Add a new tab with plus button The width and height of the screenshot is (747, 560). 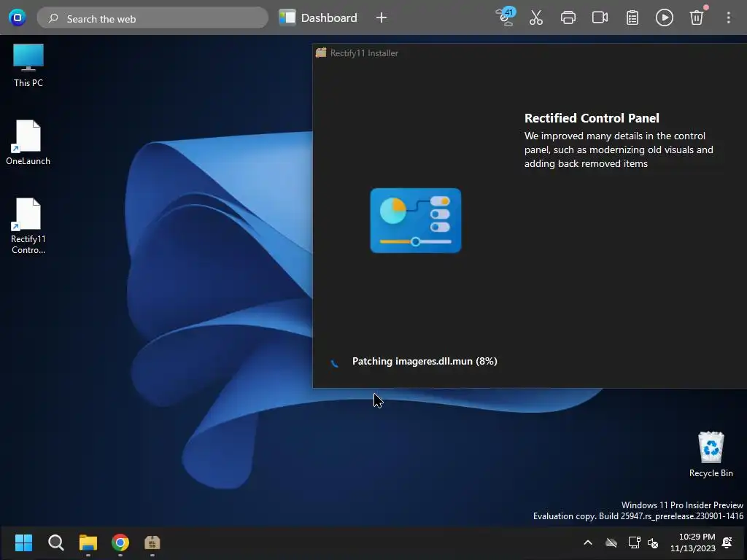coord(381,18)
